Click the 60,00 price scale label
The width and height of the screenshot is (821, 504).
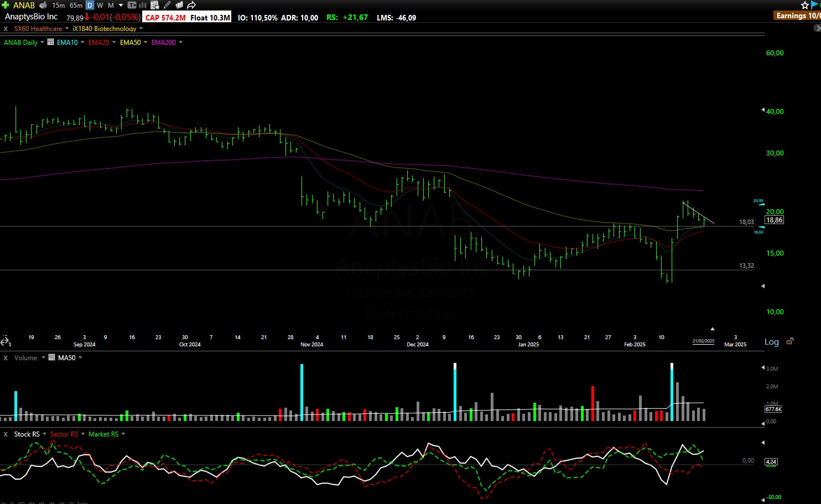pyautogui.click(x=775, y=53)
